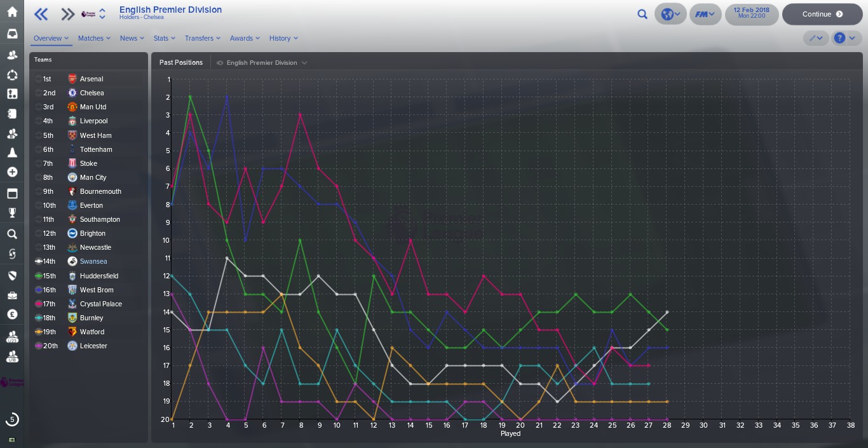Toggle the 16th place West Brom blue marker
Viewport: 868px width, 448px height.
tap(39, 290)
